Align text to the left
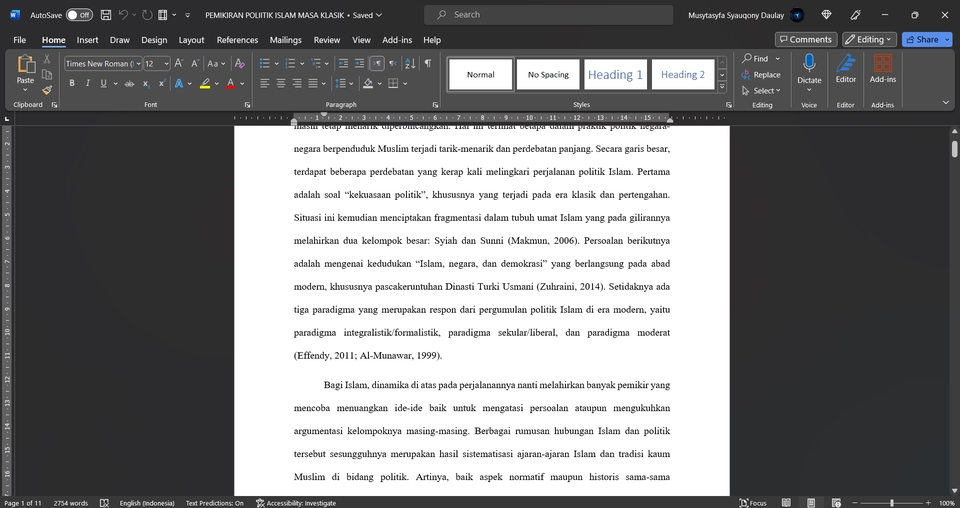 (x=264, y=83)
